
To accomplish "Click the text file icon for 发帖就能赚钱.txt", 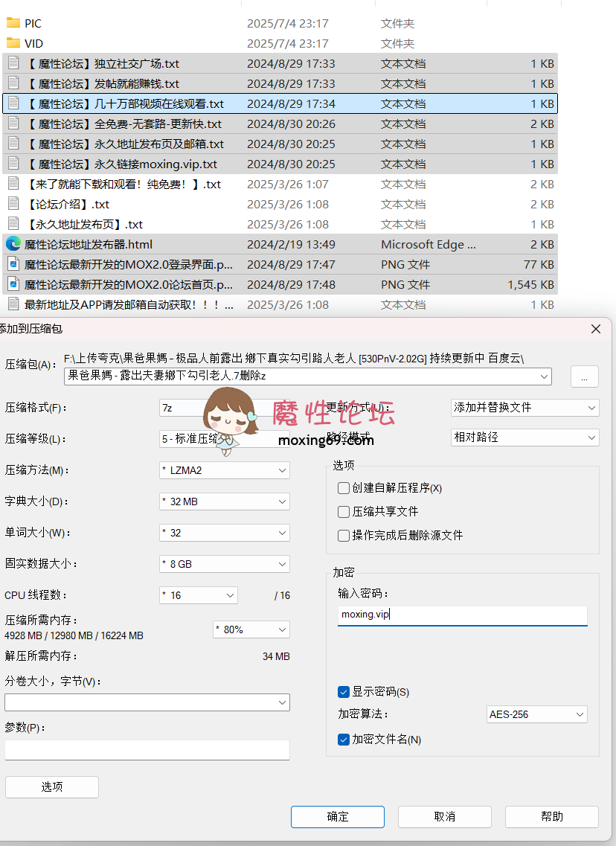I will [x=13, y=83].
